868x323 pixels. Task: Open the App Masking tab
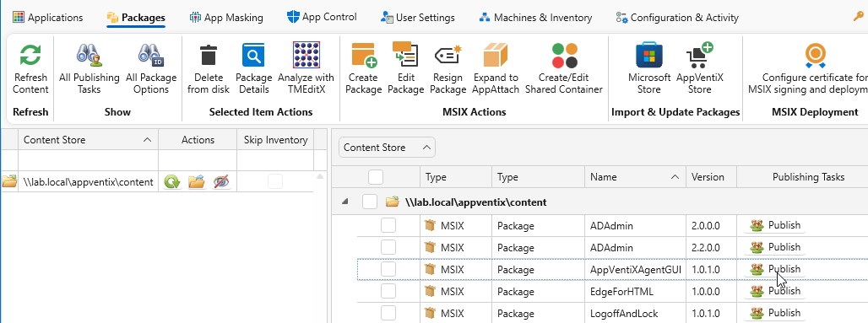[226, 18]
